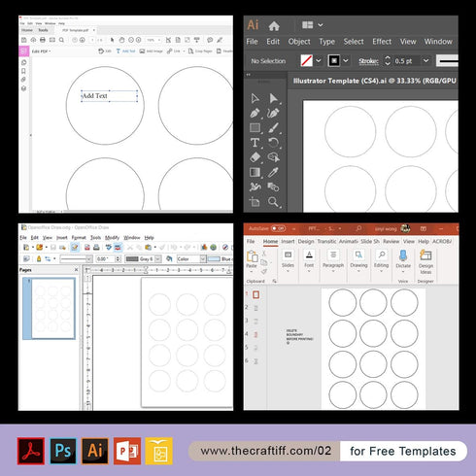476x476 pixels.
Task: Select the page thumbnail in Pages panel
Action: 52,309
